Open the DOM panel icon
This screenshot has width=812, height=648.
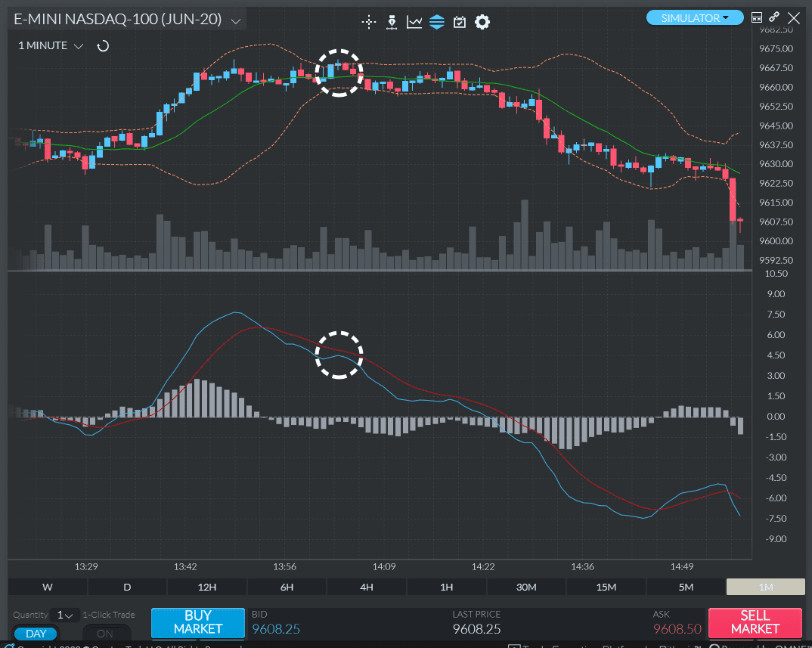pyautogui.click(x=757, y=17)
